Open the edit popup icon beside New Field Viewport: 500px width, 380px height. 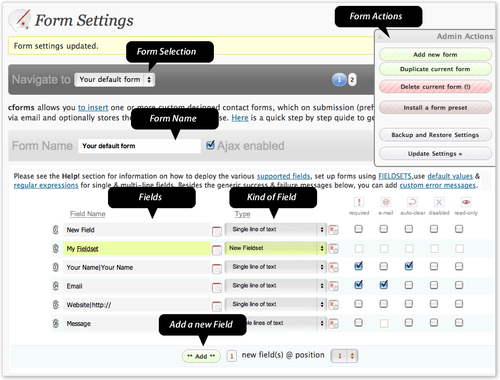click(x=217, y=231)
